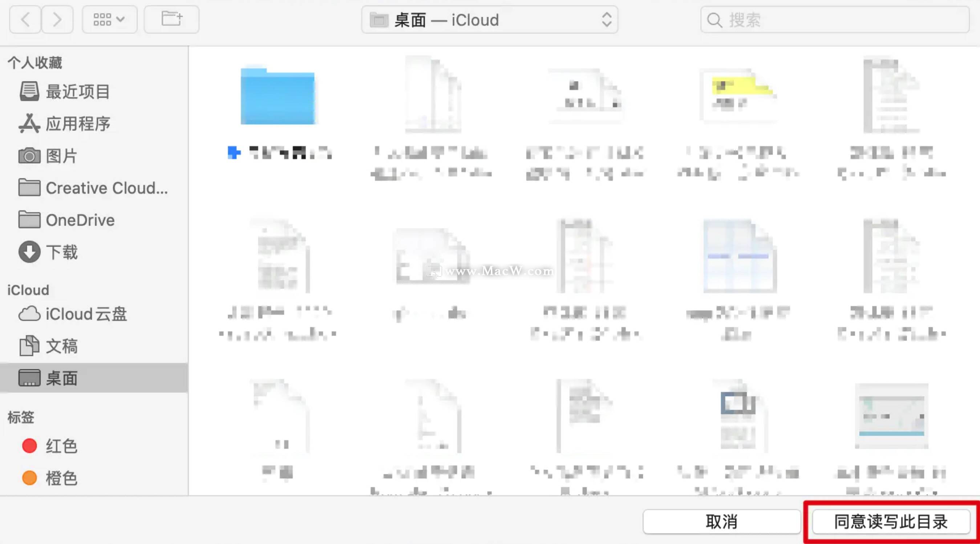The image size is (980, 544).
Task: Open 文稿 in sidebar
Action: (62, 346)
